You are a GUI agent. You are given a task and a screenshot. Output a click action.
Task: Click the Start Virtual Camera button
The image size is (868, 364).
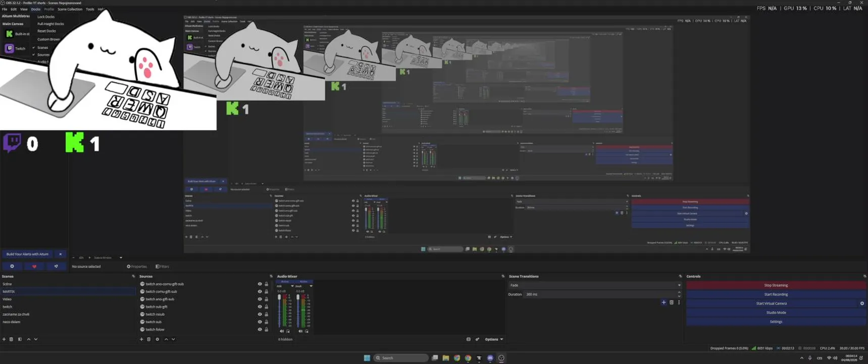pos(772,303)
